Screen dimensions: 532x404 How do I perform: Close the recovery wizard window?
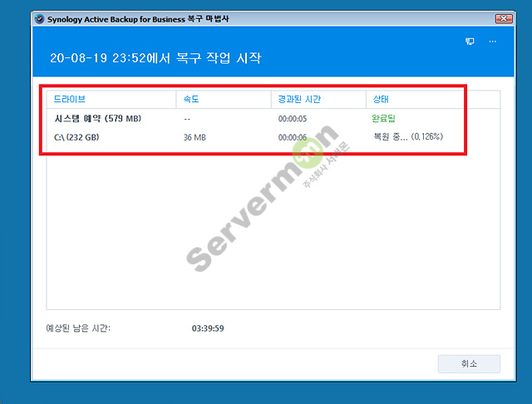(x=504, y=18)
